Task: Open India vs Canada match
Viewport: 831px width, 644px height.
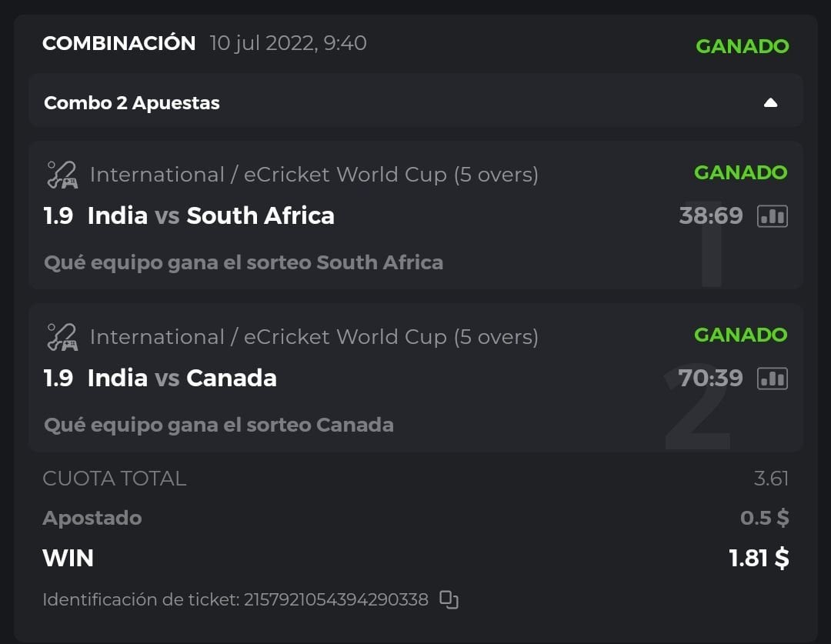Action: coord(182,379)
